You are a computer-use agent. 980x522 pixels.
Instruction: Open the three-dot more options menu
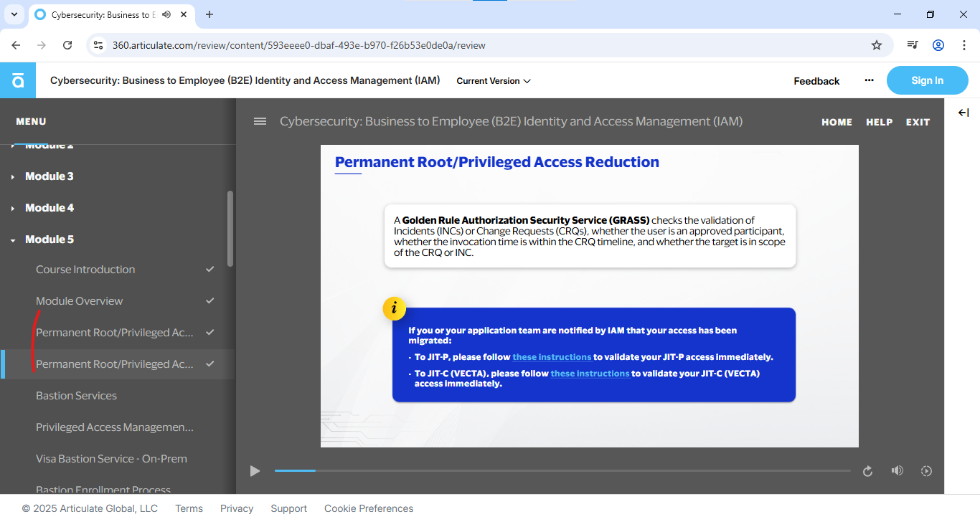coord(869,80)
